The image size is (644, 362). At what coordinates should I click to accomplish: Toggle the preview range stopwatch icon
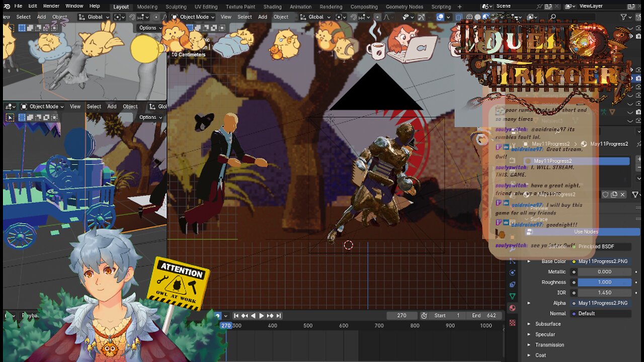coord(424,316)
